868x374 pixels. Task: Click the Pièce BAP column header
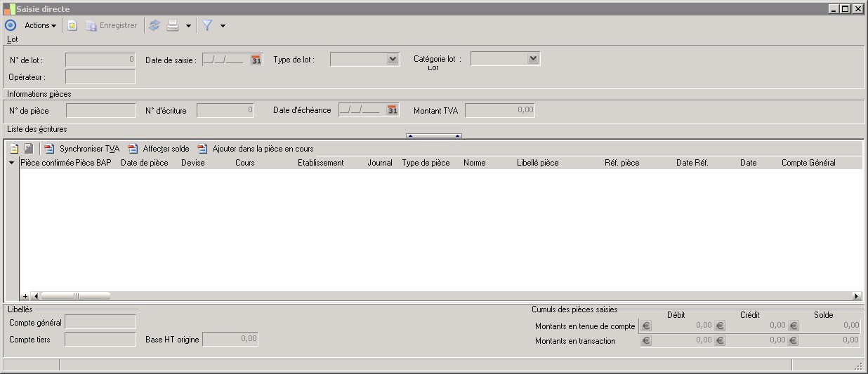click(93, 163)
